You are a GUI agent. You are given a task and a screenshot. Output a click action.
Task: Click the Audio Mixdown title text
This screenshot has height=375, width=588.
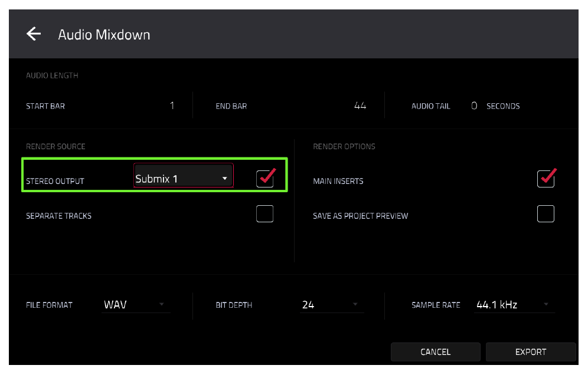pyautogui.click(x=104, y=34)
